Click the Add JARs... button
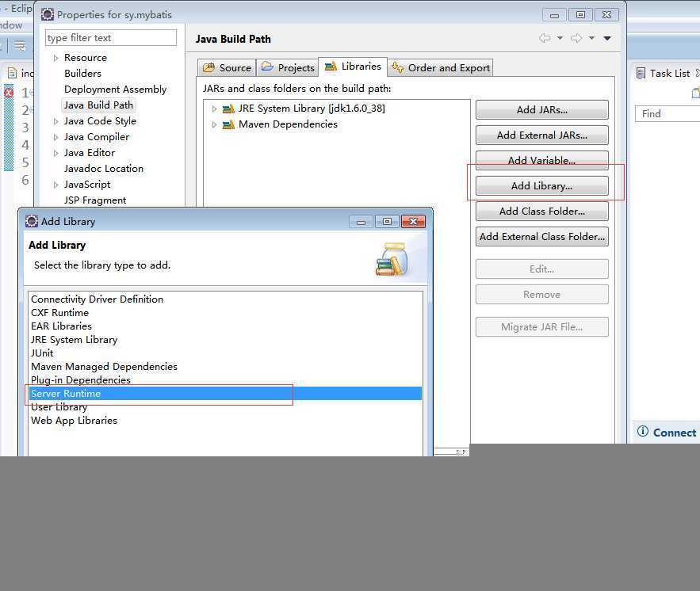 (x=542, y=110)
